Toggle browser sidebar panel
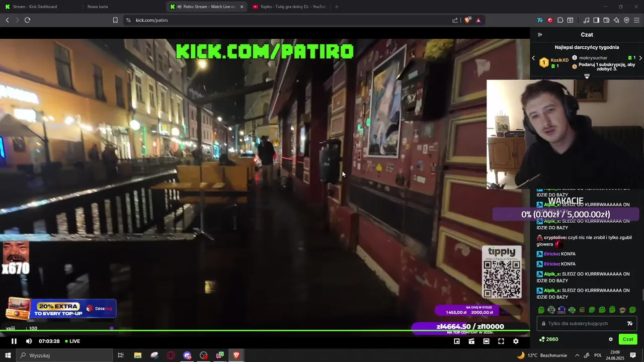644x362 pixels. click(x=596, y=20)
